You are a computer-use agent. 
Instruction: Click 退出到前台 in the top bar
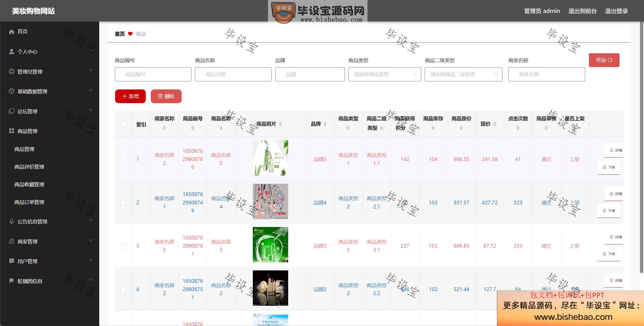pyautogui.click(x=582, y=11)
